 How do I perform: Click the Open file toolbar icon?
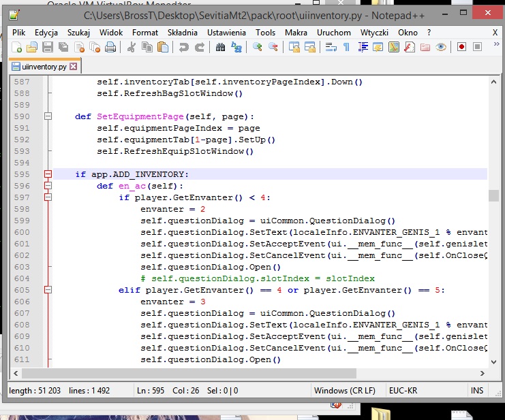pyautogui.click(x=32, y=47)
